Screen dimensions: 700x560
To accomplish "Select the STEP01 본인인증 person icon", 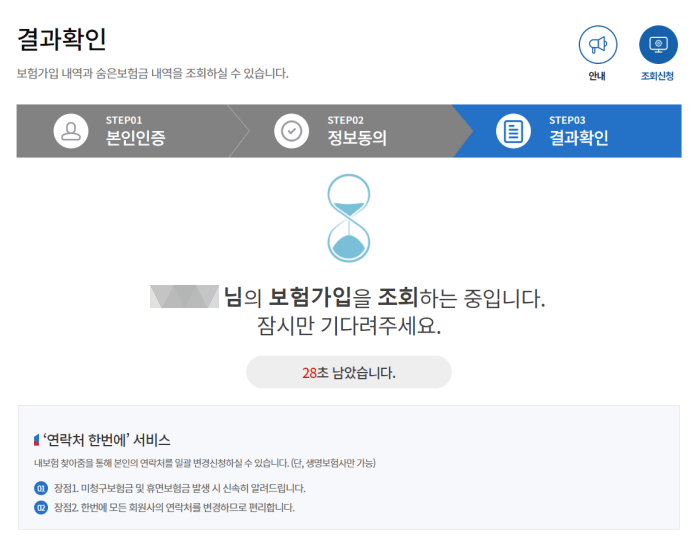I will 71,131.
